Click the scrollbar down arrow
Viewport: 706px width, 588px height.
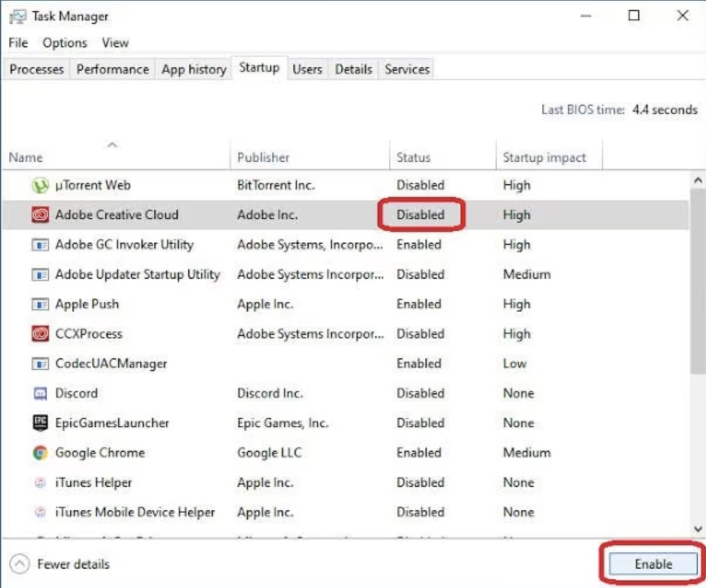click(698, 529)
